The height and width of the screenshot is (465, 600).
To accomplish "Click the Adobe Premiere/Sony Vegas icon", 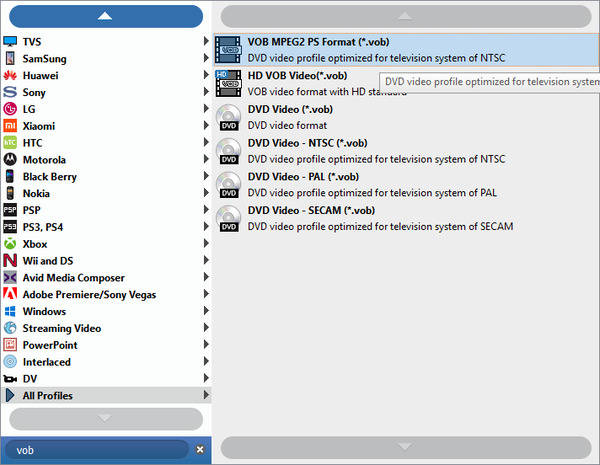I will pos(10,294).
